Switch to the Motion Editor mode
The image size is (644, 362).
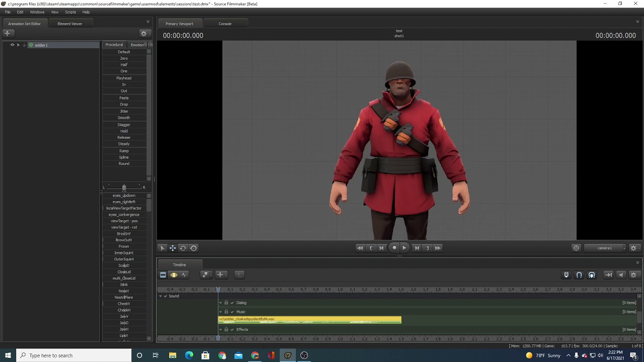pyautogui.click(x=174, y=275)
